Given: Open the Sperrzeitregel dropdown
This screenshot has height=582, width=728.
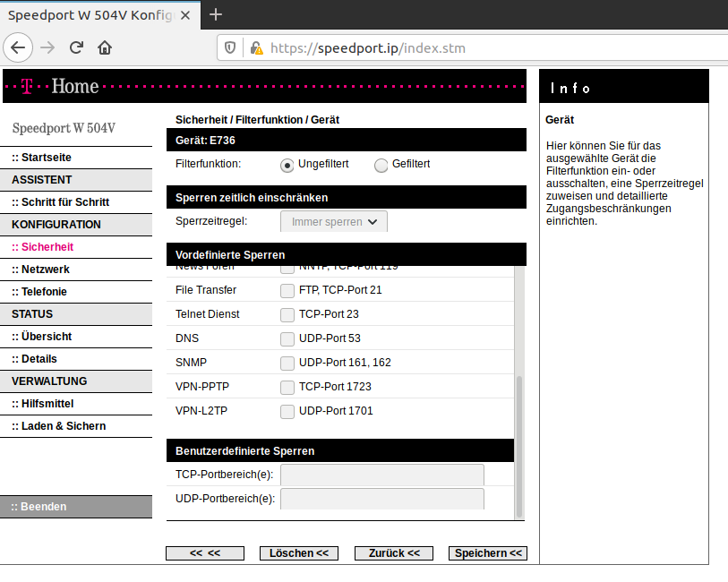Looking at the screenshot, I should (334, 222).
